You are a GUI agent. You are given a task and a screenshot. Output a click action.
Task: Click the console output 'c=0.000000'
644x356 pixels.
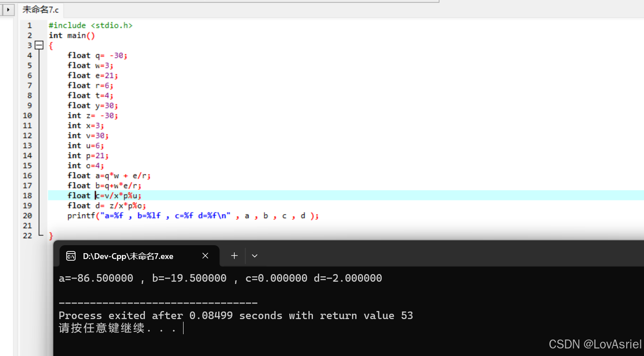[x=276, y=279]
